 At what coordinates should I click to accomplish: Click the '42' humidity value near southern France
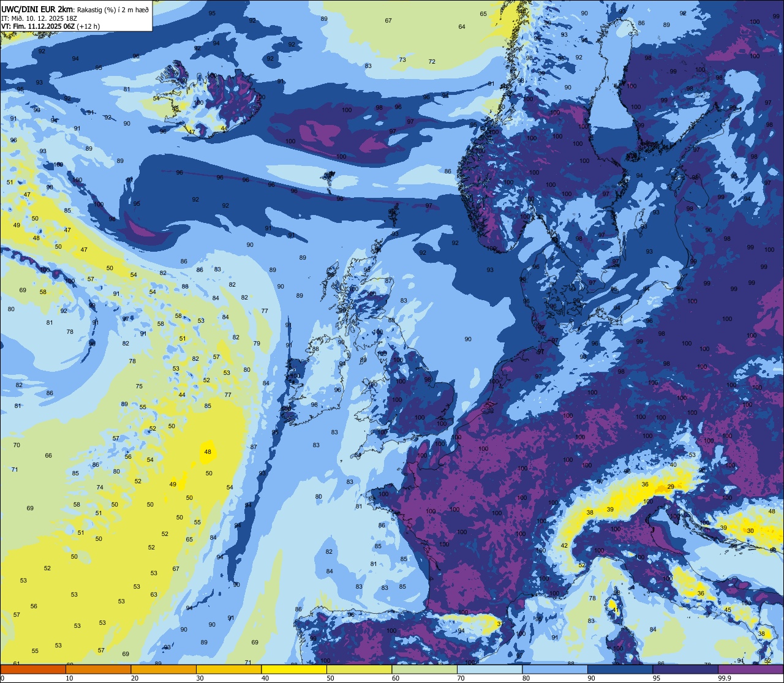pos(564,545)
